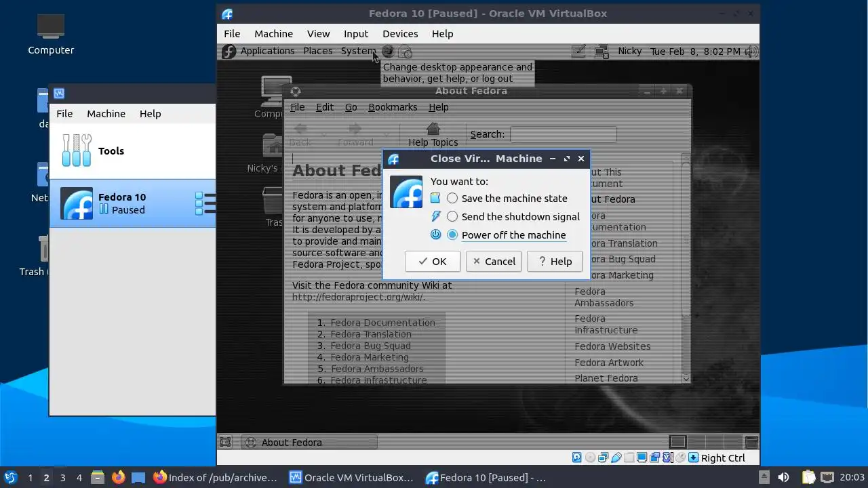Open guest Places menu

[x=317, y=52]
